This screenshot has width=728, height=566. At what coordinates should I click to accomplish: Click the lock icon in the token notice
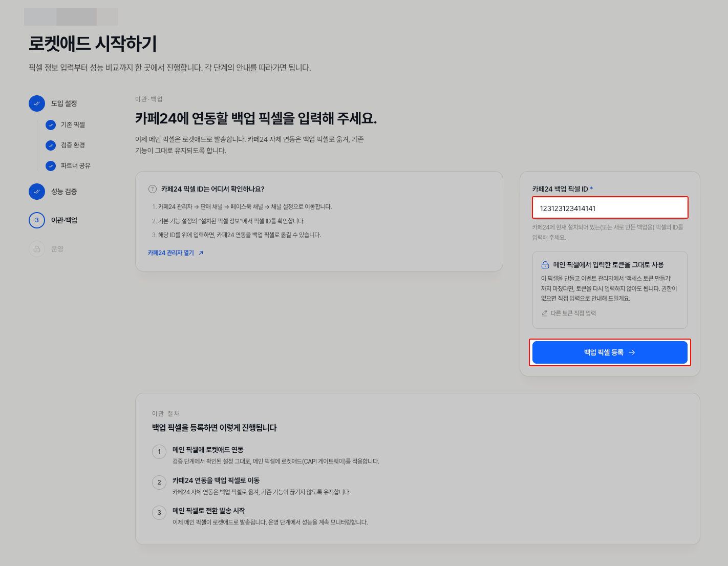pos(545,265)
